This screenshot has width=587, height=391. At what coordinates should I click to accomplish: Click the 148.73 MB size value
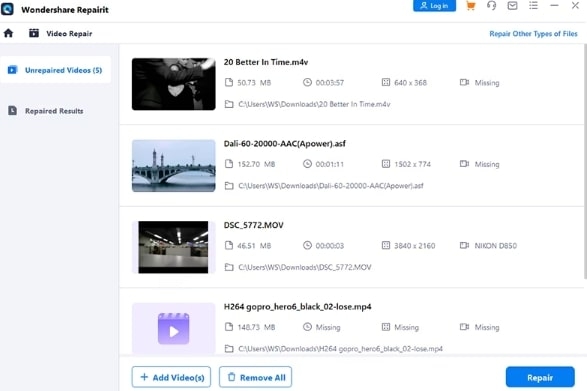[x=256, y=328]
